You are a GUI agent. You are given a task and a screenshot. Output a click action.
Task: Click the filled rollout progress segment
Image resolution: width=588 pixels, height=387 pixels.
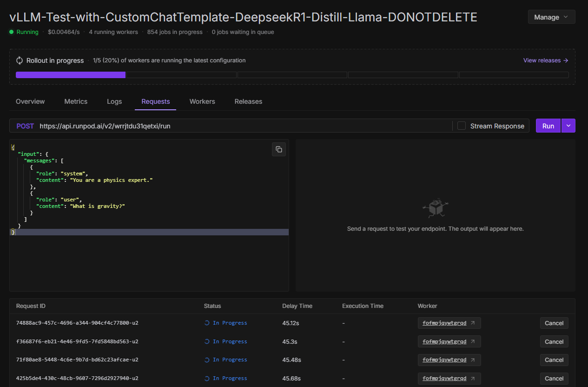point(71,74)
